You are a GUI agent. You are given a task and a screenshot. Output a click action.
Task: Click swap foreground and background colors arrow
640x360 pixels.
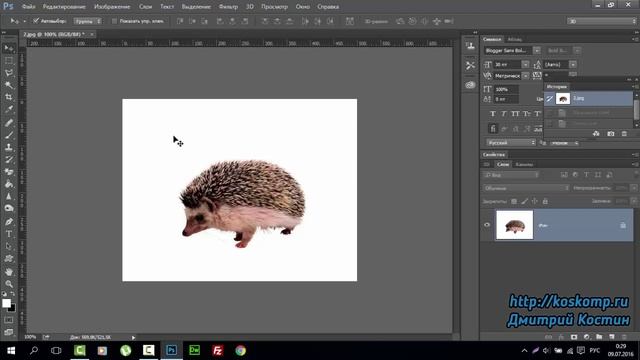click(x=13, y=293)
